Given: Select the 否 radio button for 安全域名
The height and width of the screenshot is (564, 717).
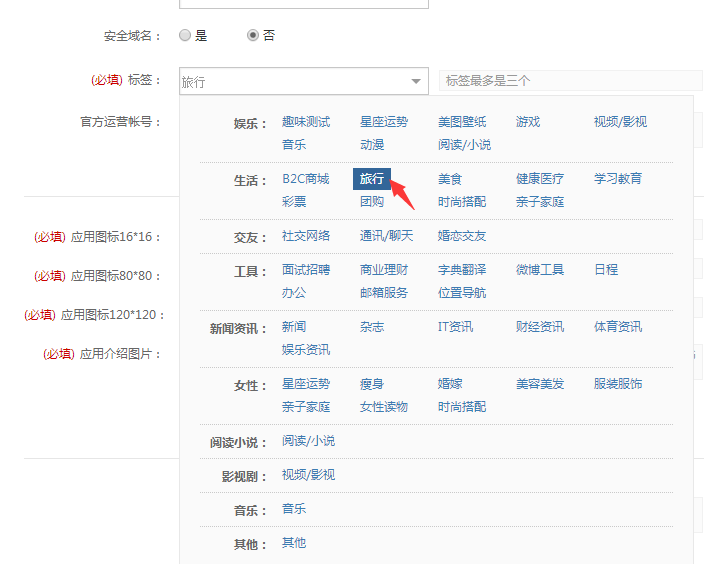Looking at the screenshot, I should pyautogui.click(x=253, y=35).
